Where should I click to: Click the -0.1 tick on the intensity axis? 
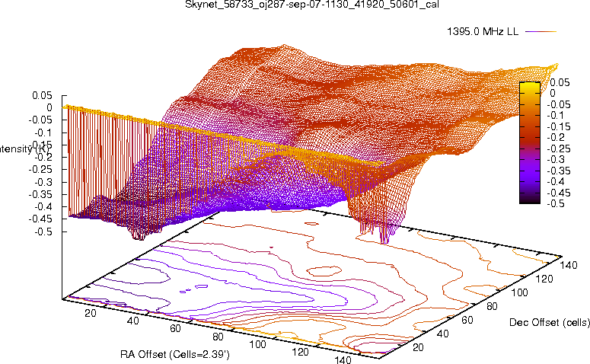43,133
